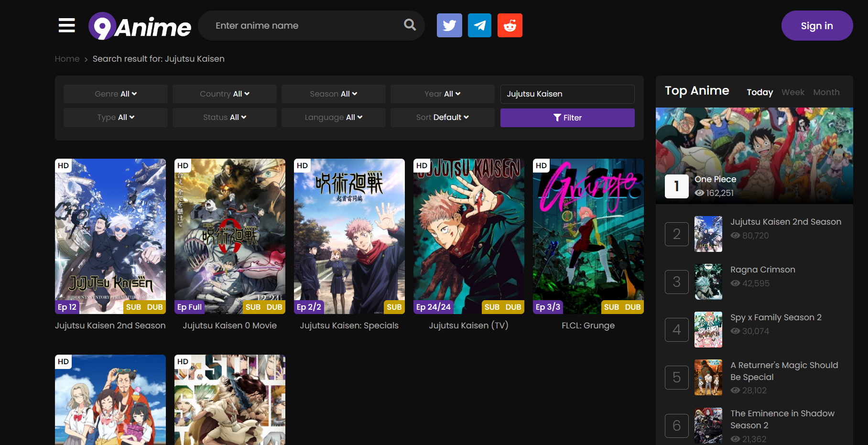Expand the Year filter dropdown
Screen dimensions: 868x445
[442, 94]
